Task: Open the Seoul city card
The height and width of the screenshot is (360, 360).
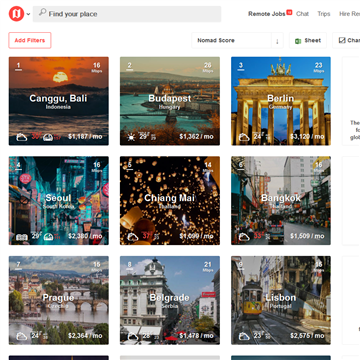Action: click(x=59, y=201)
